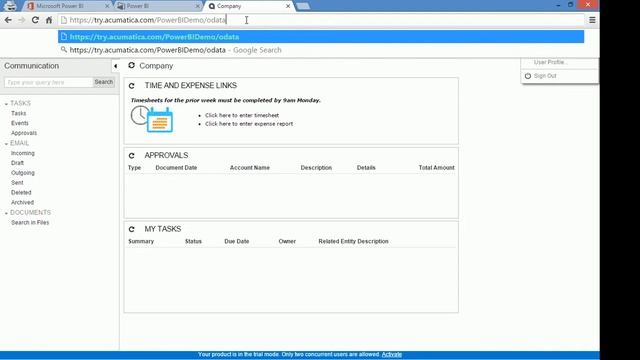
Task: Refresh the My Tasks widget
Action: [x=131, y=229]
